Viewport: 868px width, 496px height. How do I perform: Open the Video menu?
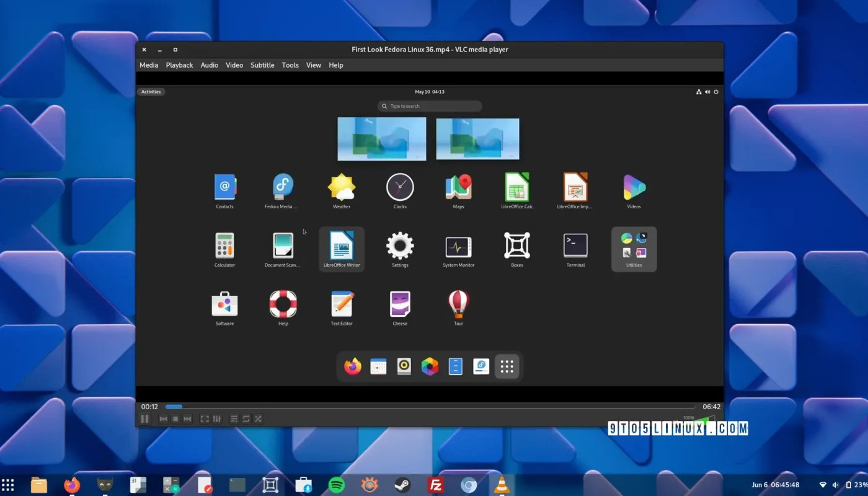(x=234, y=65)
